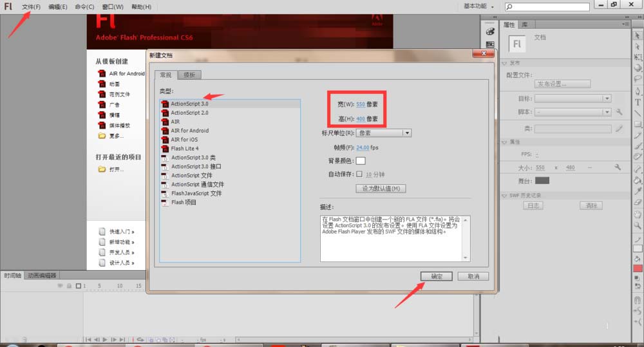This screenshot has height=347, width=644.
Task: Toggle the show all layers eye icon
Action: [61, 285]
